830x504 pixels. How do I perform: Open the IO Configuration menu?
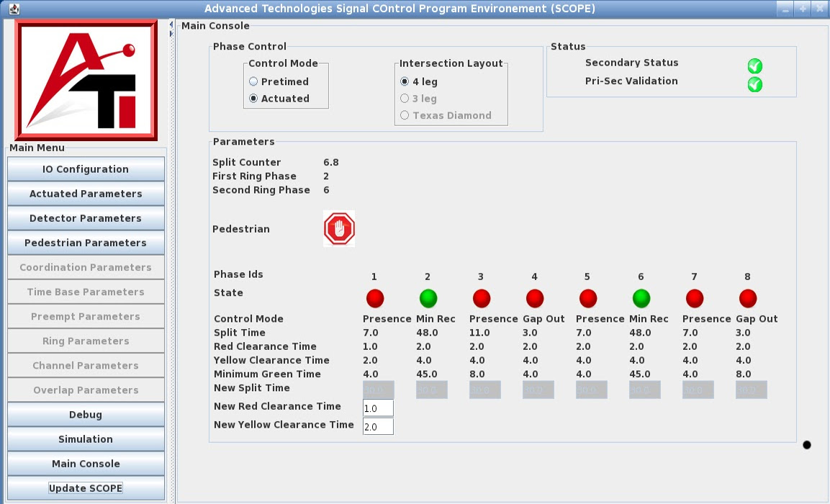click(86, 169)
